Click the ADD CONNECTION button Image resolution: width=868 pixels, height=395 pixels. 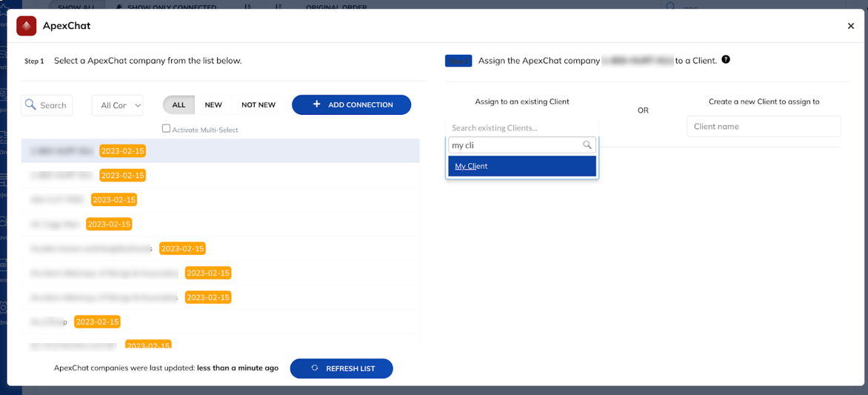[x=352, y=104]
